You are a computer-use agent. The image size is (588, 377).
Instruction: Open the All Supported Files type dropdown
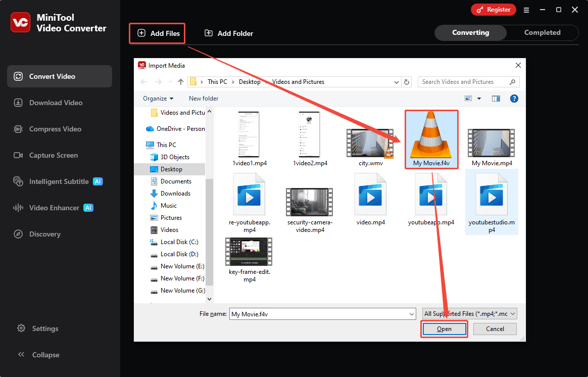point(469,314)
